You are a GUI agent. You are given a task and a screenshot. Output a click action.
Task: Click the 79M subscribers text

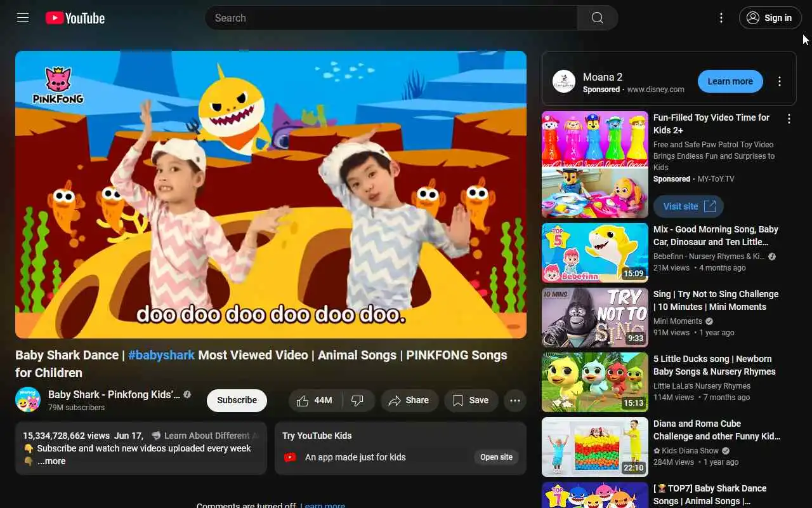point(76,408)
